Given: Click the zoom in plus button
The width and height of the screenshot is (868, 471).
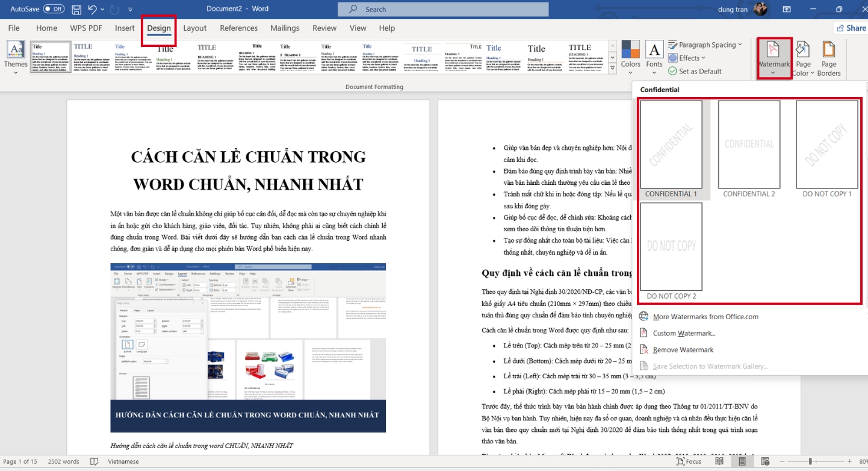Looking at the screenshot, I should tap(849, 461).
